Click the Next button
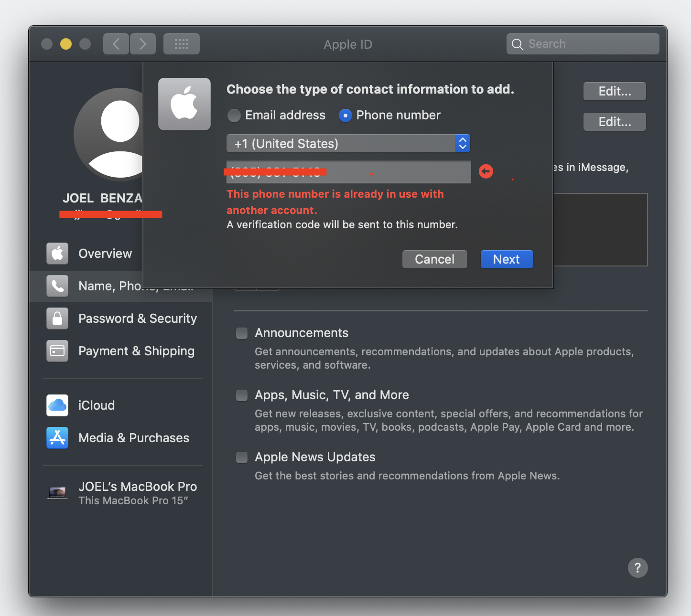This screenshot has width=691, height=616. point(507,259)
